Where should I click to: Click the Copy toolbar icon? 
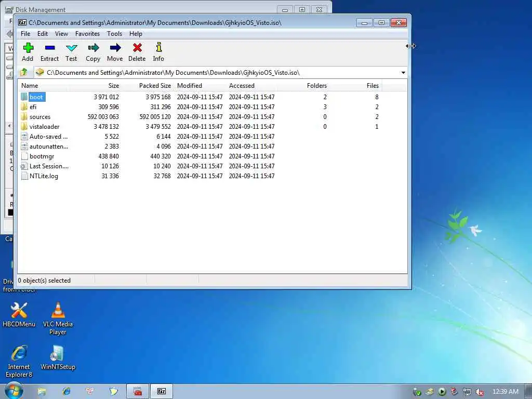point(93,48)
